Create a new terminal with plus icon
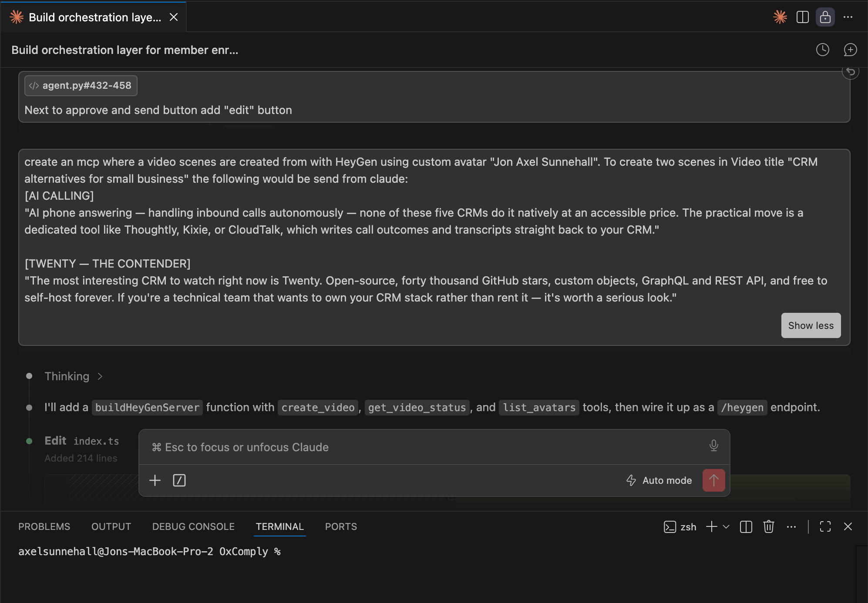868x603 pixels. 712,527
